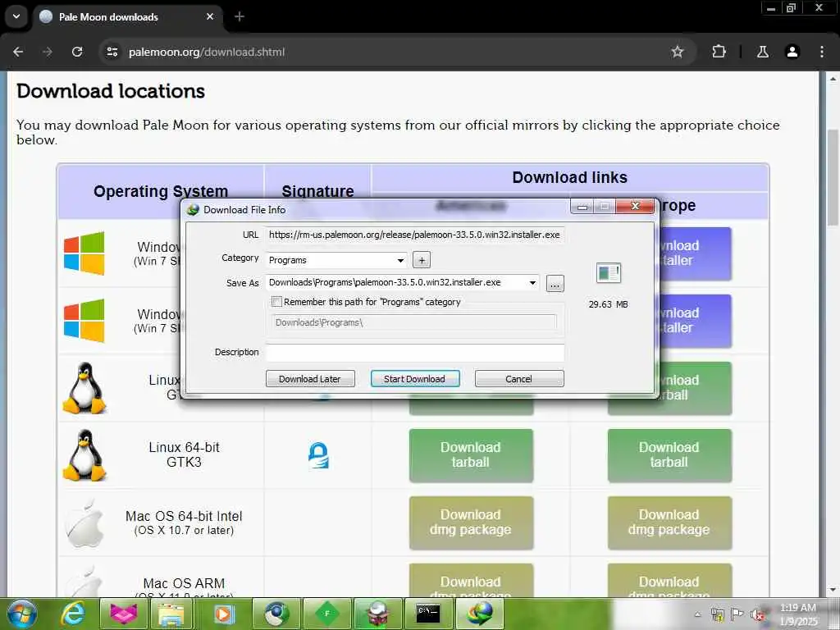Click the address bar URL palemoon.org/download.shtml
The image size is (840, 630).
point(207,52)
